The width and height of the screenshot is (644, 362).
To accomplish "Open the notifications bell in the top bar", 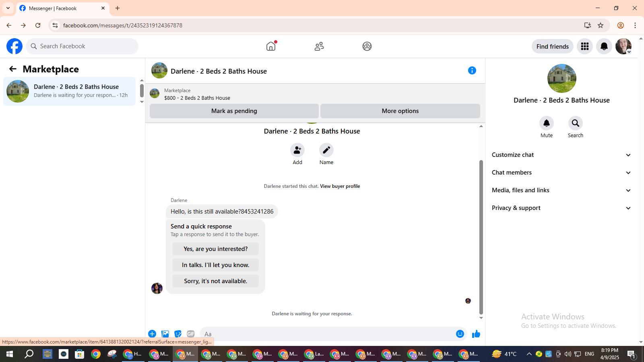I will [x=604, y=46].
